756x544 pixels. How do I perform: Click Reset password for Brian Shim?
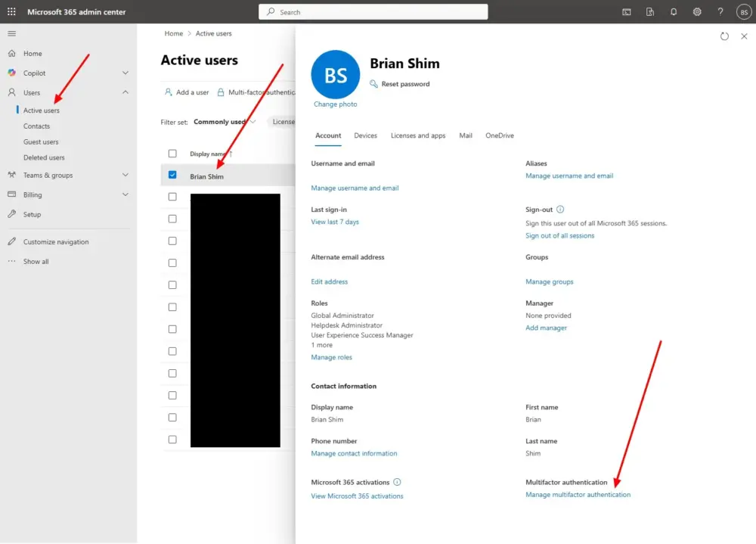406,84
